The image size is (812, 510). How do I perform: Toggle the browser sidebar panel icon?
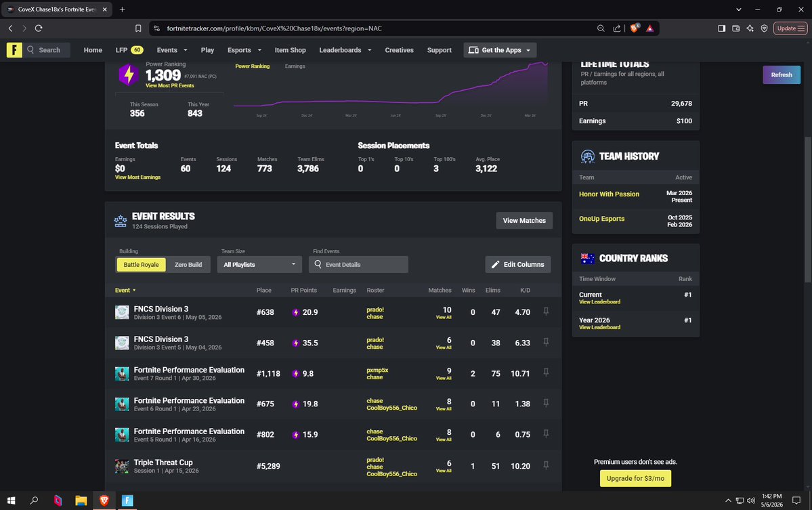click(721, 28)
